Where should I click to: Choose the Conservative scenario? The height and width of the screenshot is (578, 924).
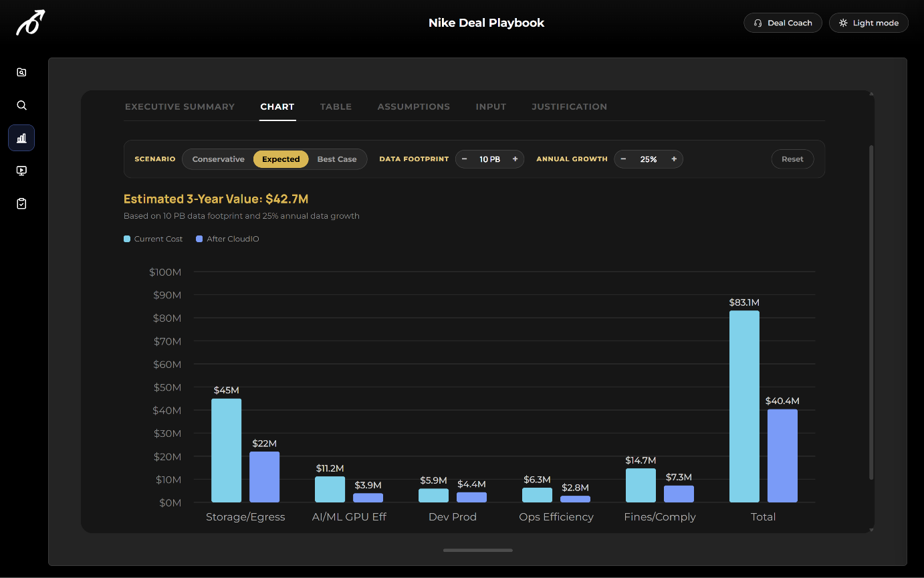click(219, 159)
